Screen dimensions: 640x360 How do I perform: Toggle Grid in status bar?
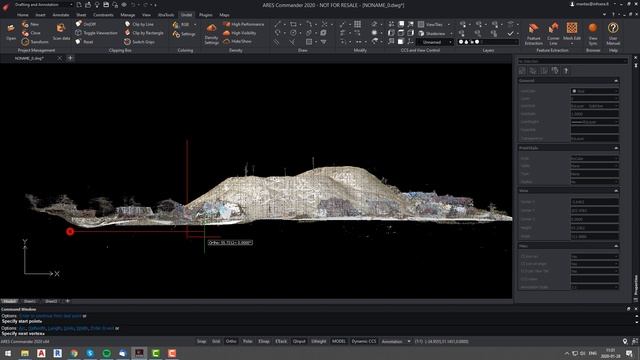click(x=216, y=341)
